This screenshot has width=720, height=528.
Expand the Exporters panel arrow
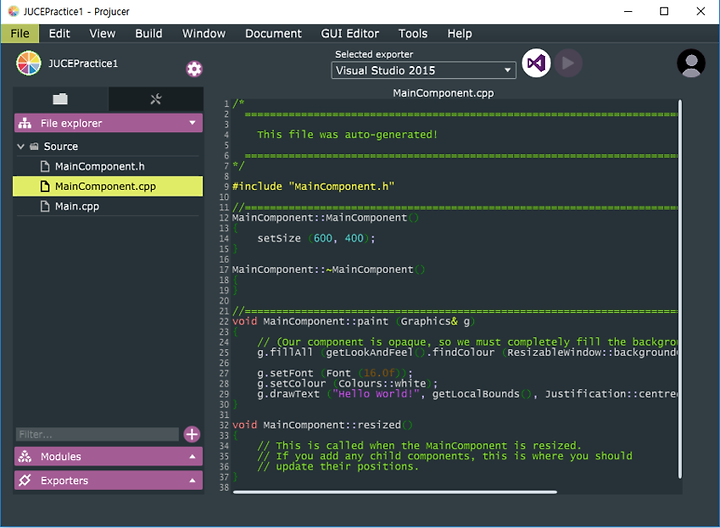192,480
